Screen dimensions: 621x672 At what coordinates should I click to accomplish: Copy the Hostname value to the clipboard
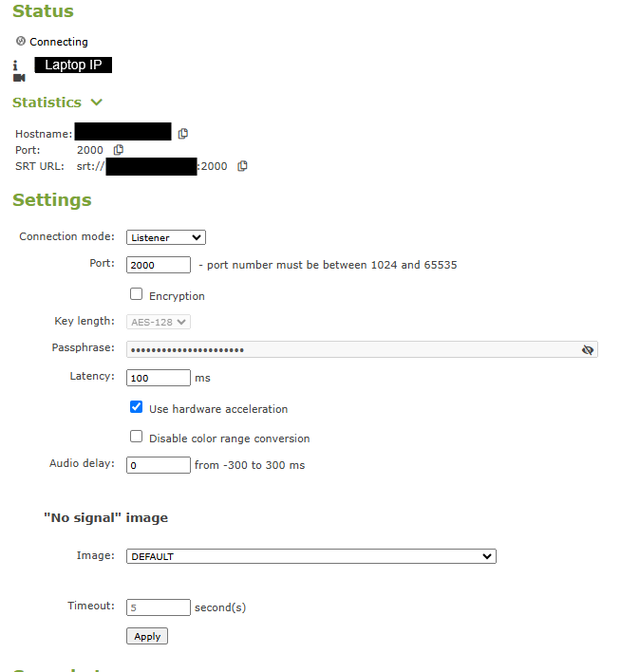tap(183, 134)
